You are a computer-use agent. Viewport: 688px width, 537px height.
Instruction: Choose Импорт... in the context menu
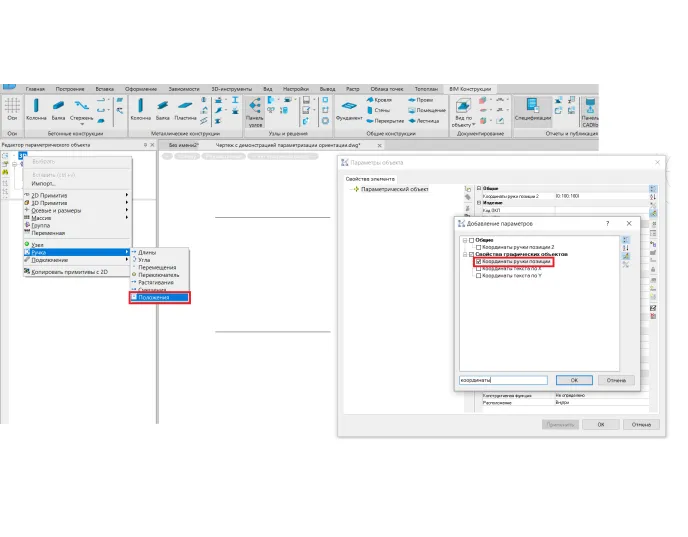click(x=78, y=183)
